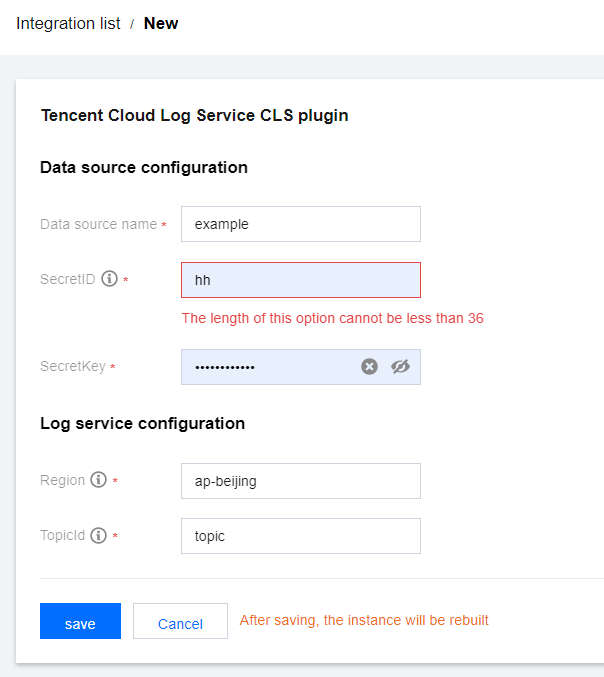Toggle SecretKey visibility eye icon
Viewport: 604px width, 677px height.
pos(400,367)
